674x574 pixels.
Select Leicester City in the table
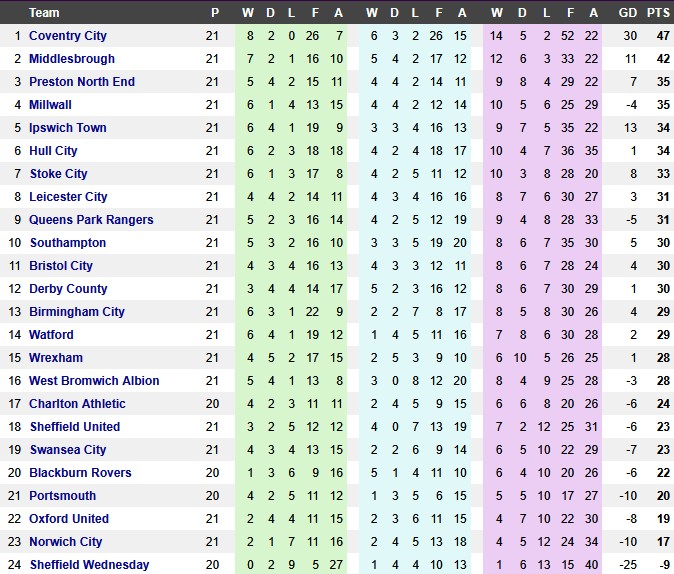point(68,197)
